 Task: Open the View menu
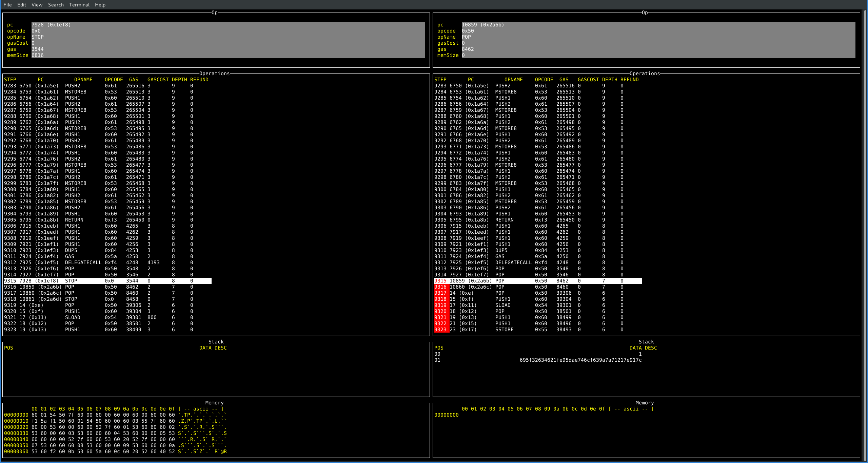(37, 5)
